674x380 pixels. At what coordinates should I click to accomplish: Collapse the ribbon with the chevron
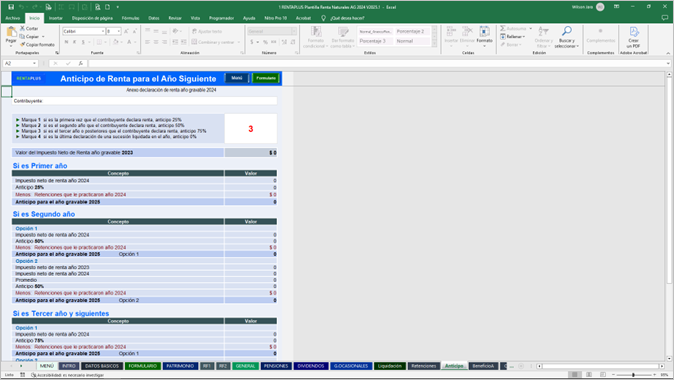[668, 53]
